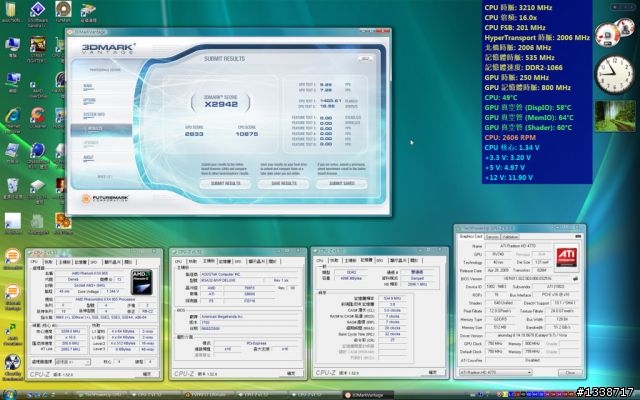Image resolution: width=640 pixels, height=400 pixels.
Task: Open UPGRADE in 3DMark Vantage sidebar
Action: (91, 143)
